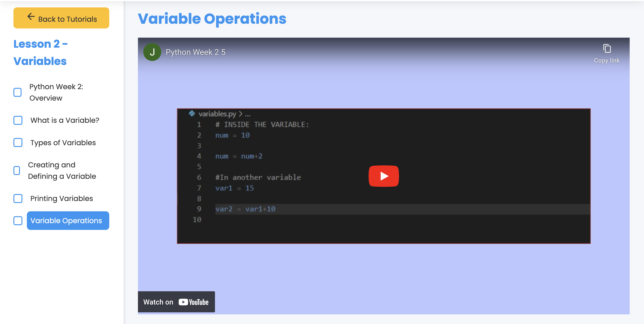This screenshot has width=644, height=324.
Task: Click the Printing Variables lesson item
Action: click(62, 198)
